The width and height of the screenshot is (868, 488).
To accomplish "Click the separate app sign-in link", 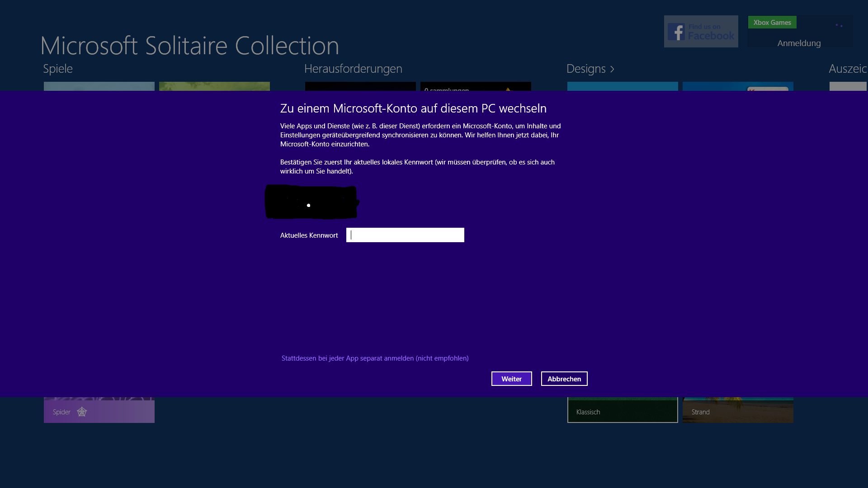I will [375, 358].
